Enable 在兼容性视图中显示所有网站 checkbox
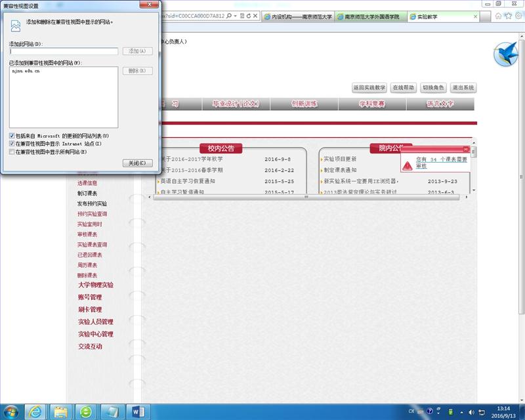The width and height of the screenshot is (525, 420). [x=12, y=152]
